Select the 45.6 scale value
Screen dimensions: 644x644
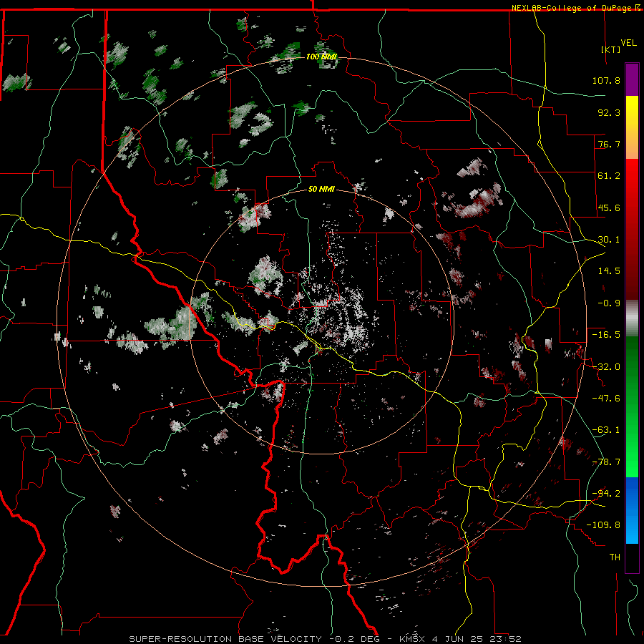click(609, 208)
